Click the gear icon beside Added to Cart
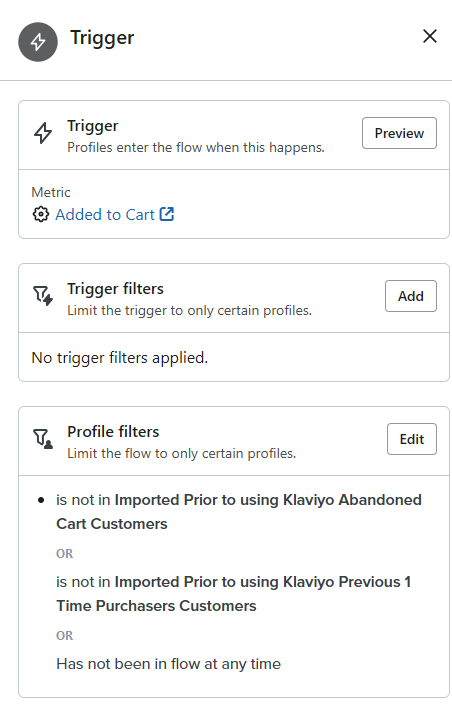Screen dimensions: 452x706 click(41, 214)
